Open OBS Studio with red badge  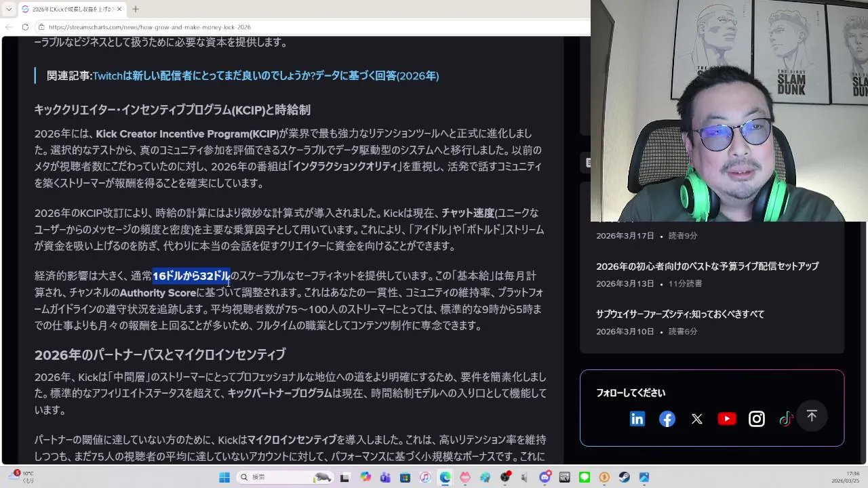coord(505,477)
